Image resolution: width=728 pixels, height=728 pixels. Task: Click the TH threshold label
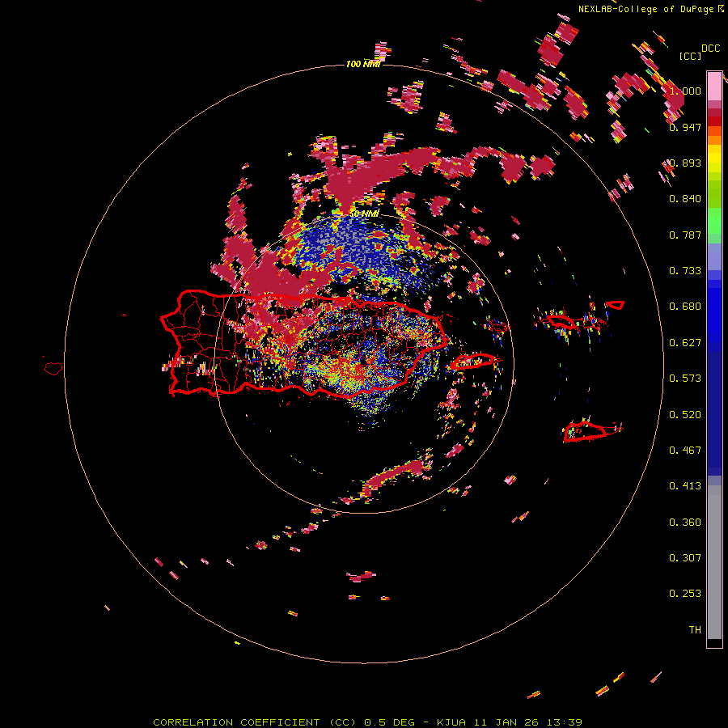[695, 630]
